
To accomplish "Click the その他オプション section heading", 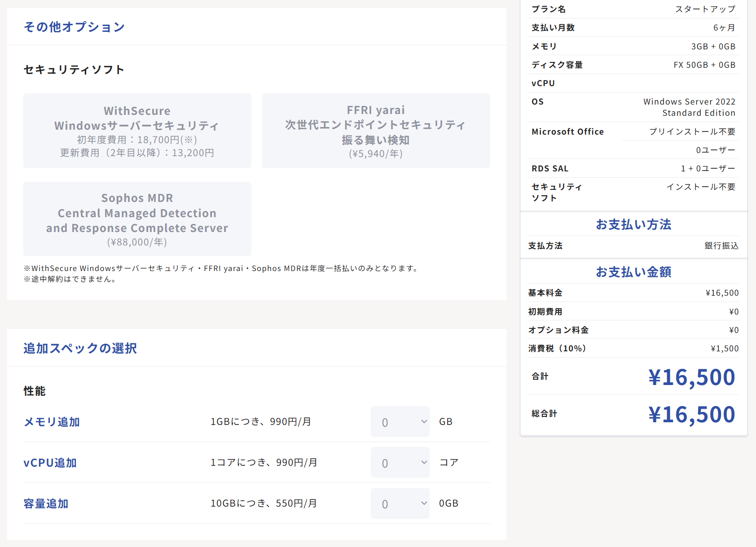I will [x=74, y=27].
